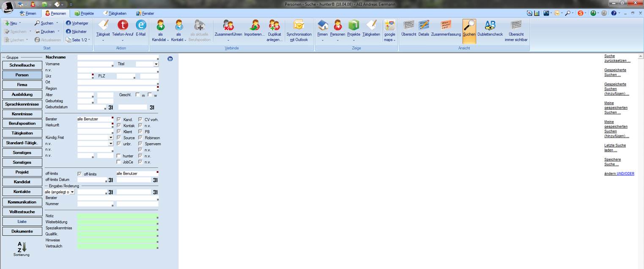Click the Sortierung A-Z icon
The height and width of the screenshot is (269, 644).
tap(22, 247)
